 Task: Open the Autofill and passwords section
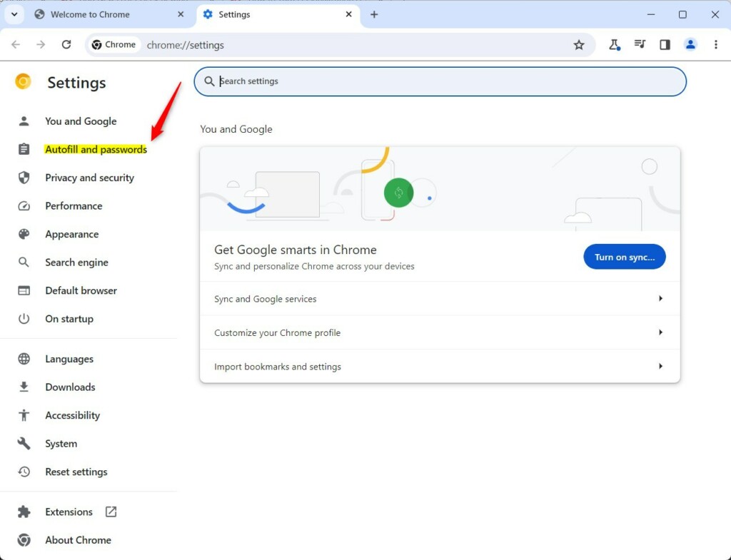pyautogui.click(x=96, y=149)
